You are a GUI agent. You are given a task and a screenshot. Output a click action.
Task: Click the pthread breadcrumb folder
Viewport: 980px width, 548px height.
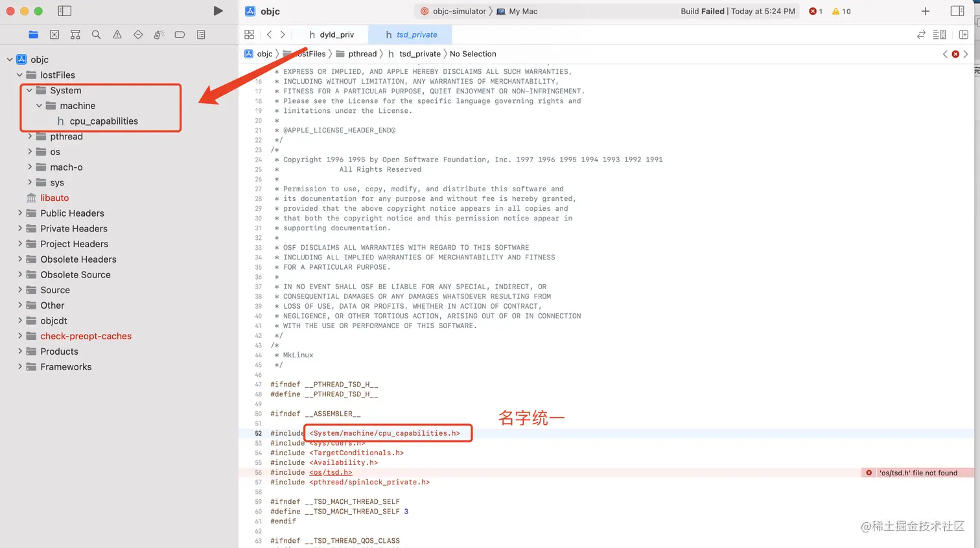coord(356,54)
